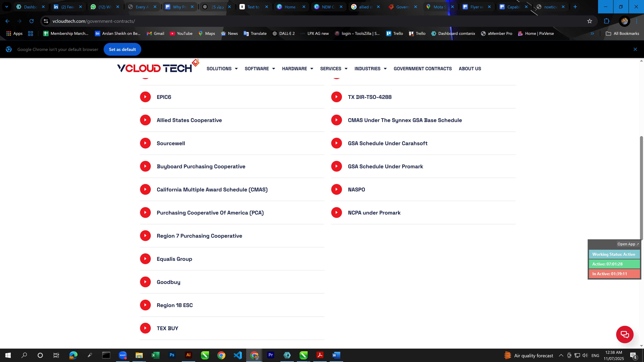Open the Air quality forecast widget
Viewport: 644px width, 362px height.
tap(528, 355)
